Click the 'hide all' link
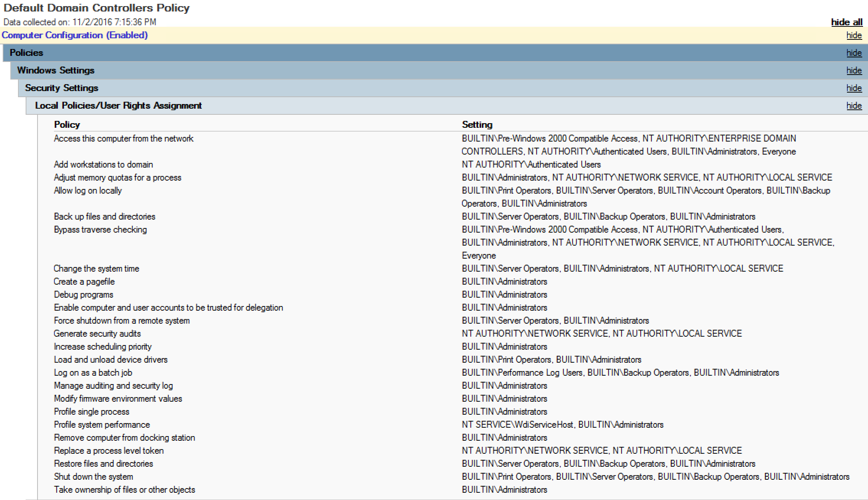868x500 pixels. [846, 22]
